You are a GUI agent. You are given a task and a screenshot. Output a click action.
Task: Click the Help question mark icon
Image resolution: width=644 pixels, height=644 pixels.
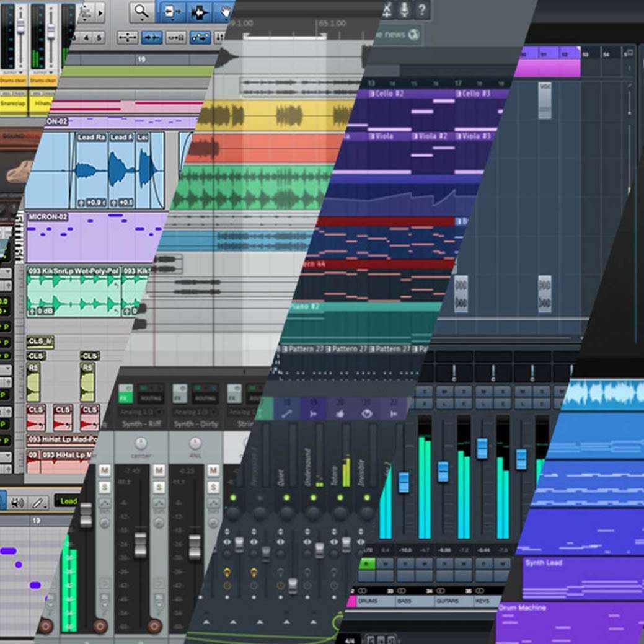[421, 10]
